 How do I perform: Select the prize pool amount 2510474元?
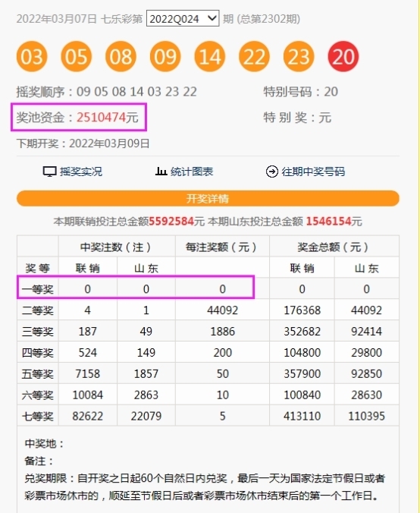point(108,117)
